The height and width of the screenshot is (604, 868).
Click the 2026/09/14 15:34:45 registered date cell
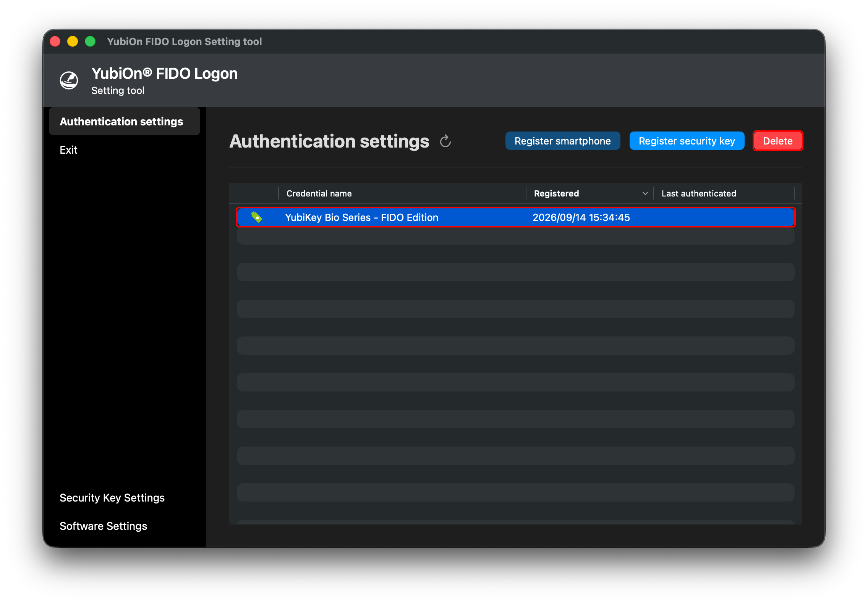click(581, 217)
